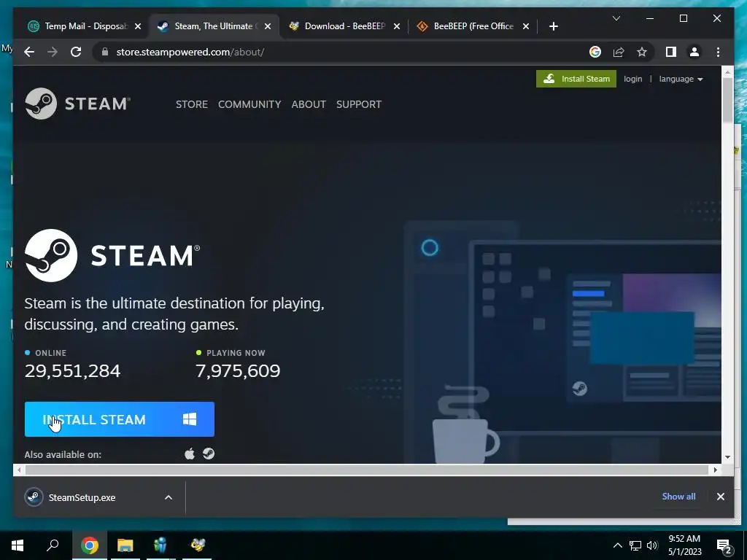Click the green Install Steam button
Viewport: 747px width, 560px height.
pyautogui.click(x=576, y=79)
